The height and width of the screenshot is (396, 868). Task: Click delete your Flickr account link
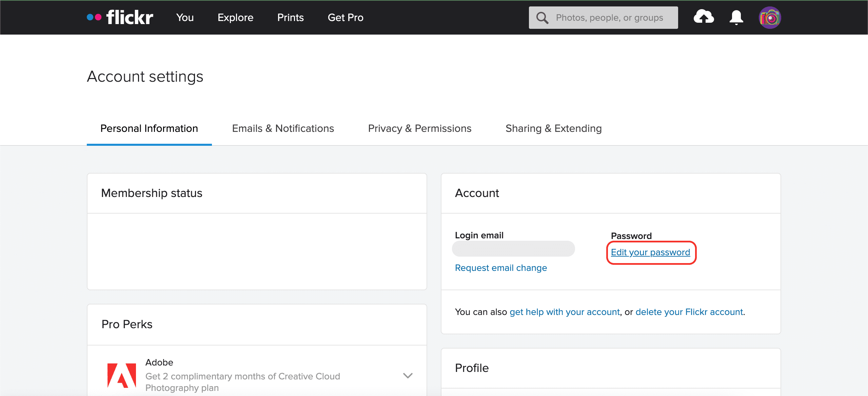[x=689, y=312]
